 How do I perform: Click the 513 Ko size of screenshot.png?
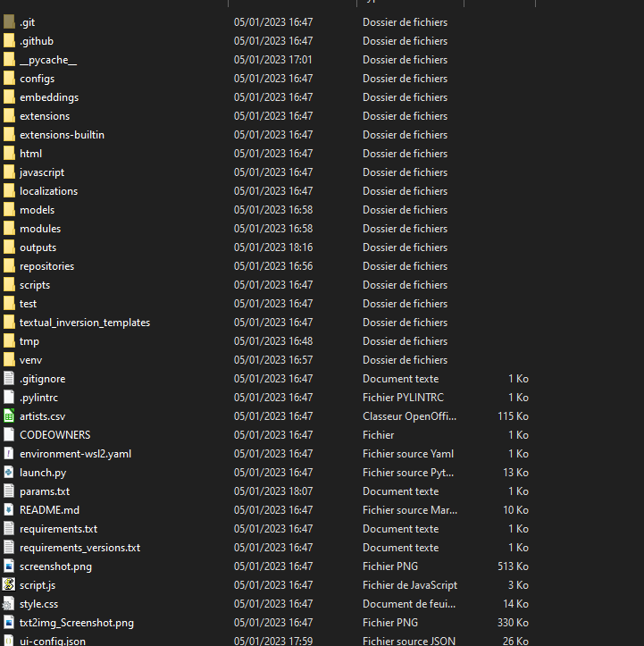point(513,566)
